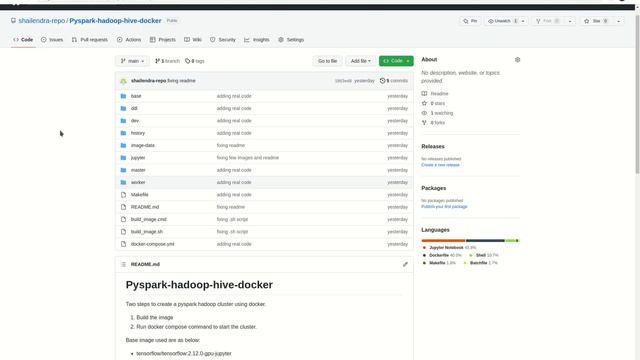640x360 pixels.
Task: Open the green Code dropdown button
Action: coord(396,61)
